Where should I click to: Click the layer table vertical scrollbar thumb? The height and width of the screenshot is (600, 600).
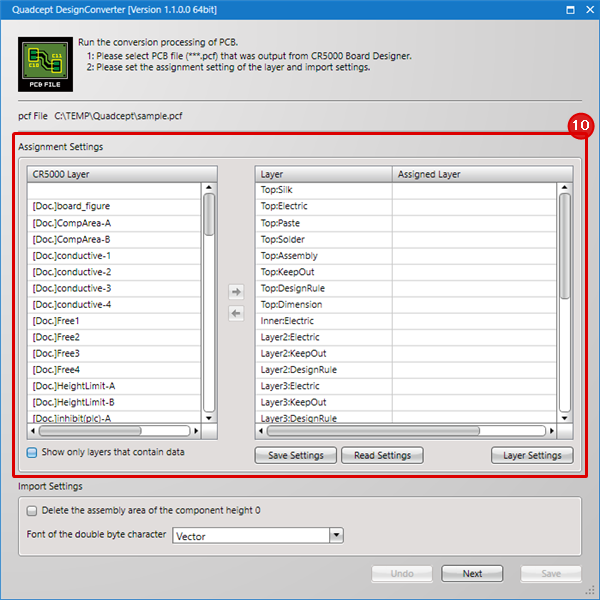(565, 246)
